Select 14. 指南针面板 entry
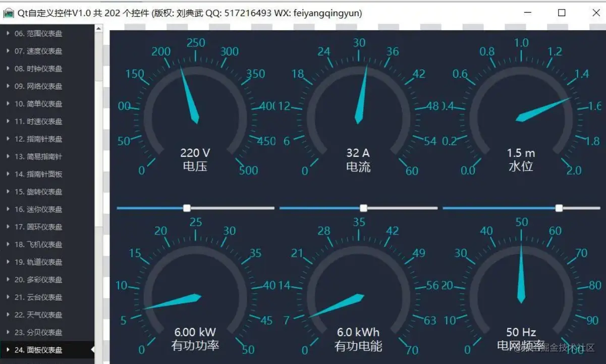Image resolution: width=606 pixels, height=364 pixels. coord(47,174)
